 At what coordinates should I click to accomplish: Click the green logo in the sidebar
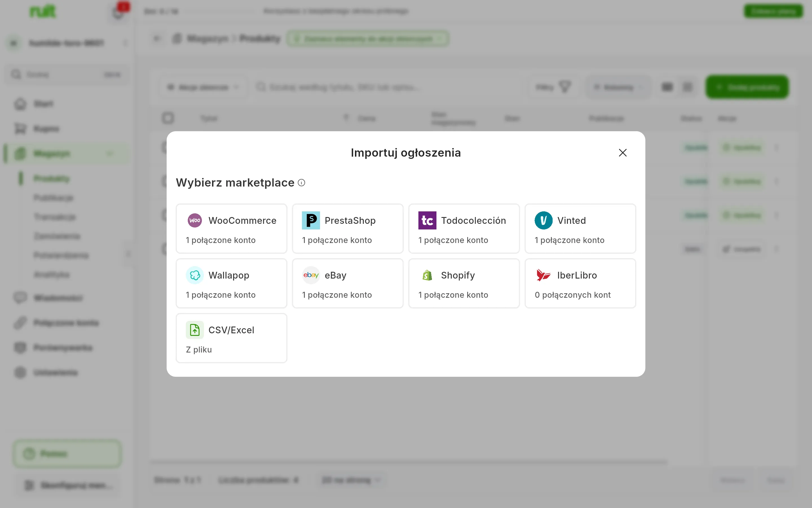click(43, 11)
